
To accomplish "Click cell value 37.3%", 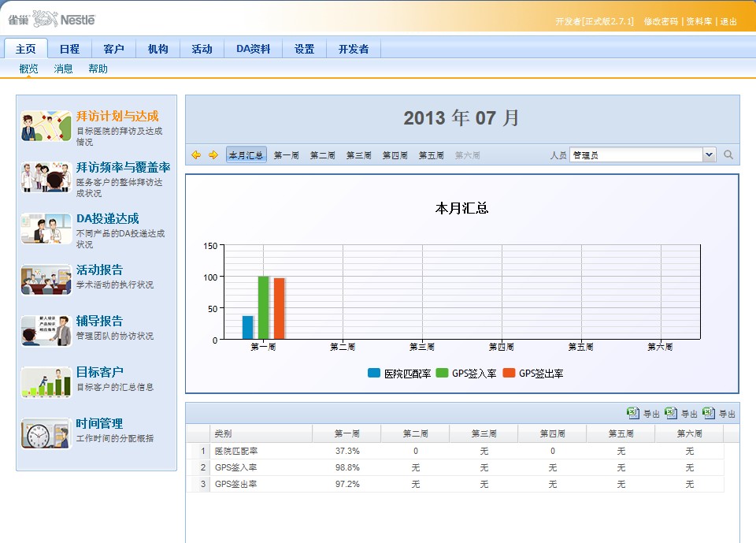I will coord(347,451).
